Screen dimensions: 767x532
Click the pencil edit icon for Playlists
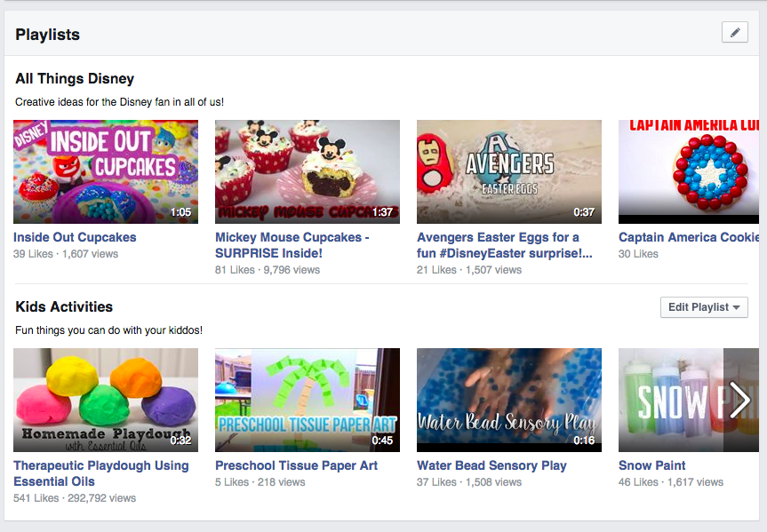point(735,32)
